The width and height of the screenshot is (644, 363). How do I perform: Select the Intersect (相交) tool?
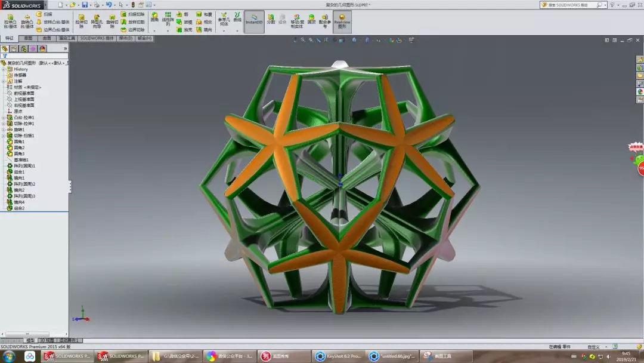[204, 21]
